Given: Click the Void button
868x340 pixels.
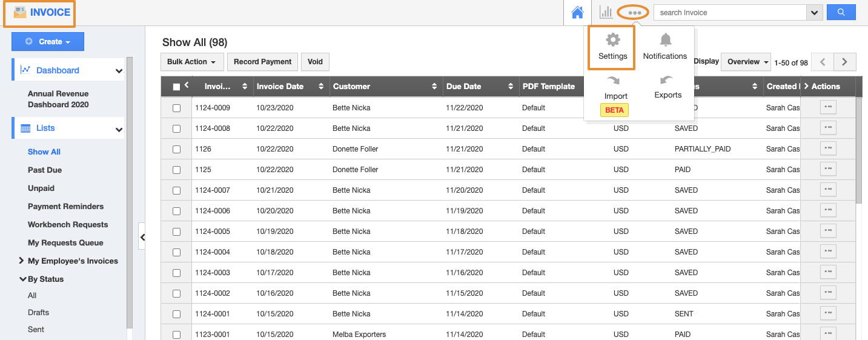Looking at the screenshot, I should pos(315,62).
